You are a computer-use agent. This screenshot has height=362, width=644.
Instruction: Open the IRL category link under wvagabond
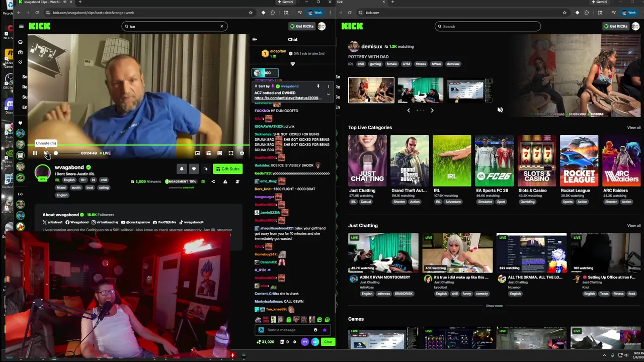57,180
